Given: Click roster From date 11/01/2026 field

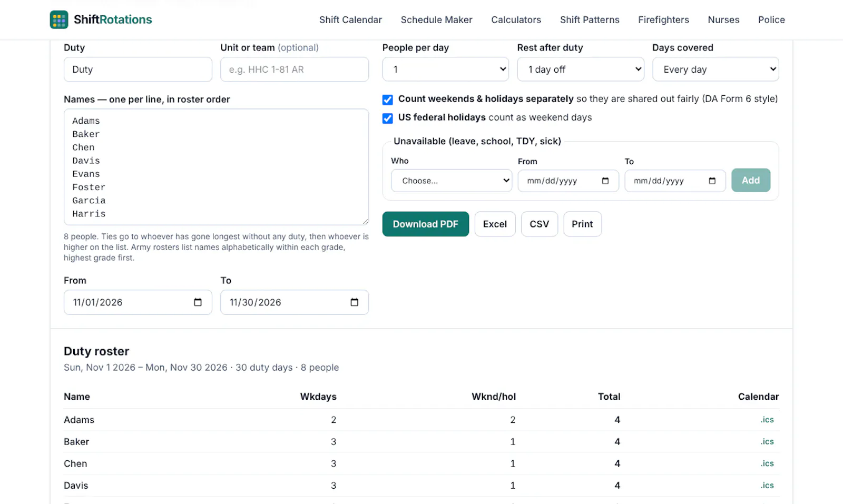Looking at the screenshot, I should point(138,302).
